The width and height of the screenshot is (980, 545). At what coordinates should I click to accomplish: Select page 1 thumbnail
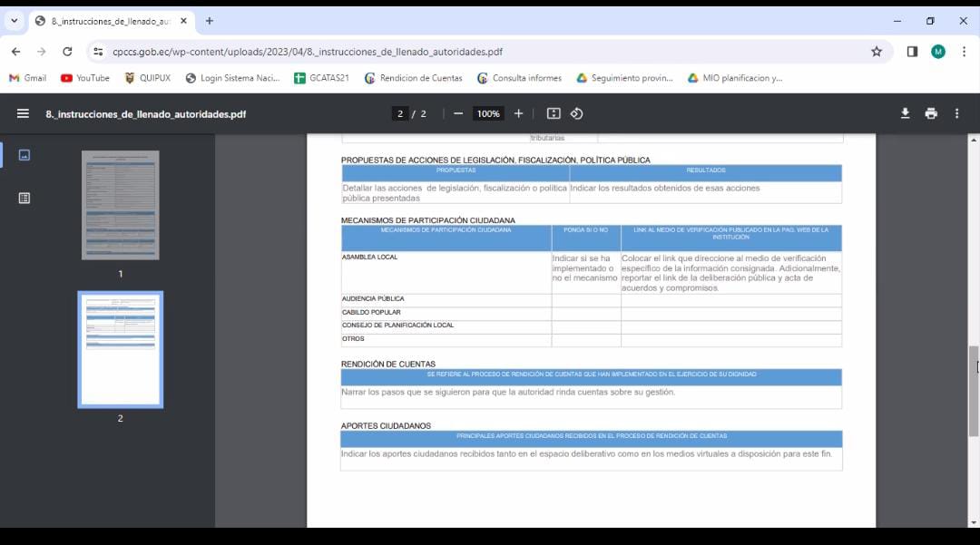click(120, 206)
